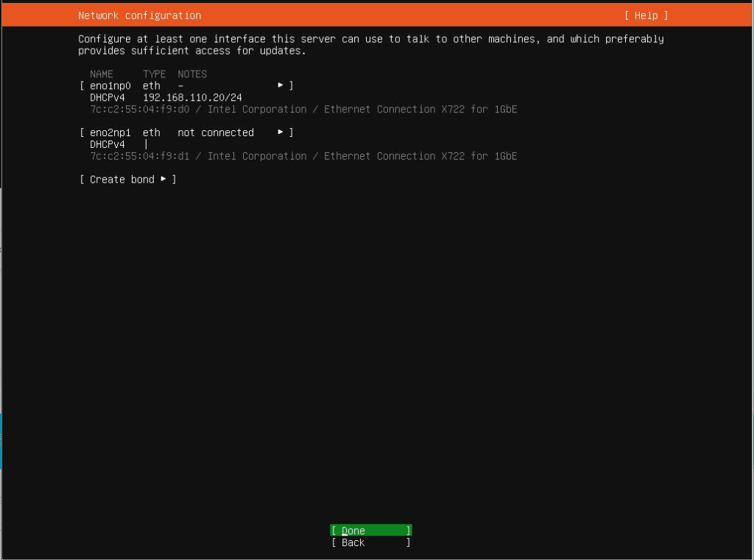This screenshot has height=560, width=754.
Task: Click the DHCPv4 label under eno2np1
Action: coord(108,144)
